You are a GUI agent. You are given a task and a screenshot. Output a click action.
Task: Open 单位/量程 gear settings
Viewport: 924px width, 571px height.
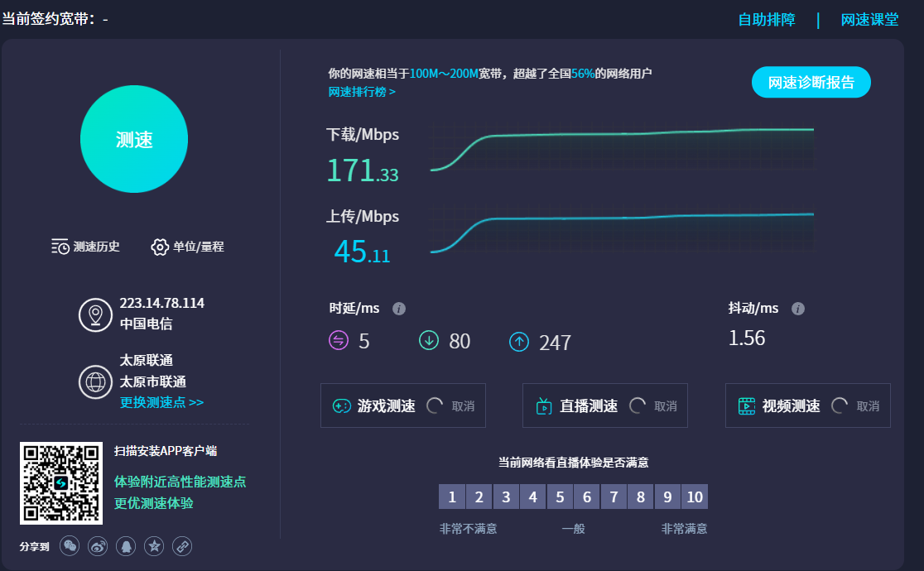187,247
